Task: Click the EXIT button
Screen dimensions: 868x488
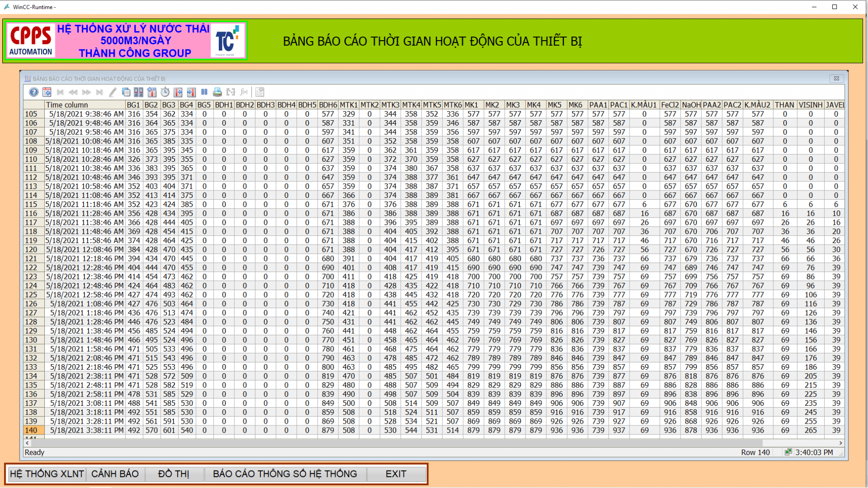Action: [396, 474]
